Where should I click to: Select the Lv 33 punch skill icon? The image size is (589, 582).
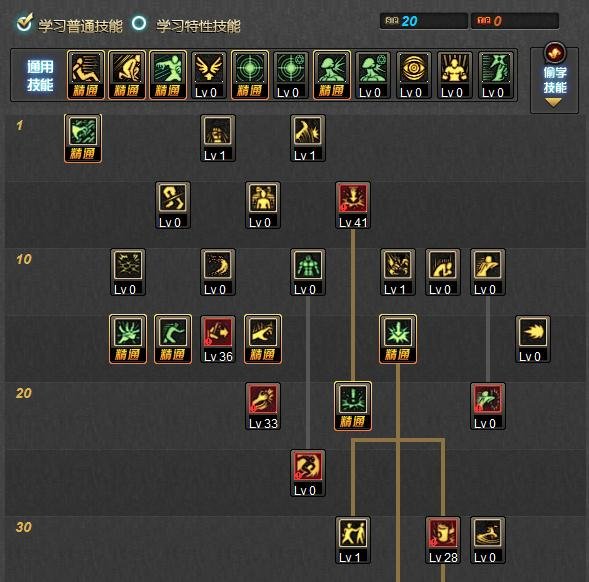[263, 406]
